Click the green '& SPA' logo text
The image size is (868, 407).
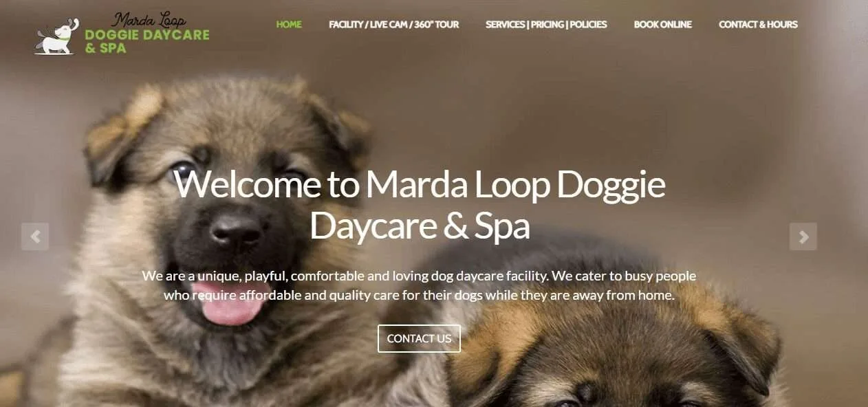click(x=105, y=48)
